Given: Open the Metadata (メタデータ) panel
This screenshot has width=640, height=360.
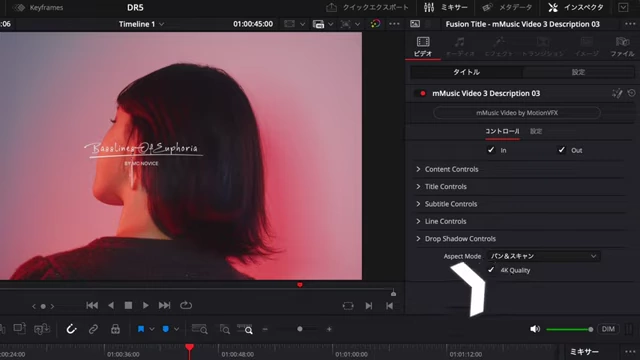Looking at the screenshot, I should coord(507,7).
